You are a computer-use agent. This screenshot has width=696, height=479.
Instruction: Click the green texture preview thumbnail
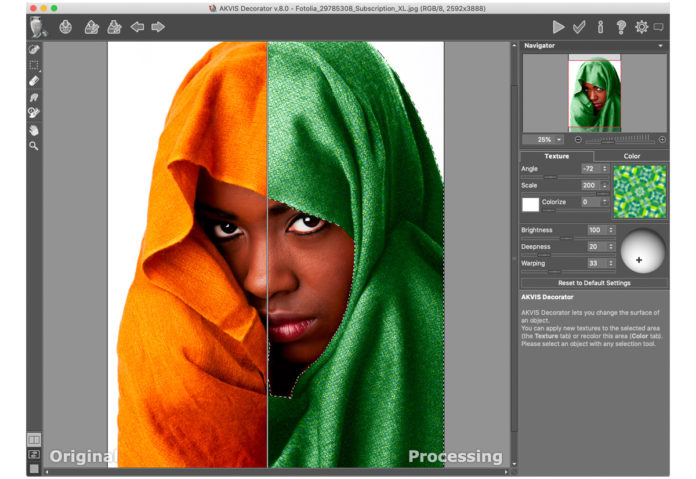(x=640, y=190)
